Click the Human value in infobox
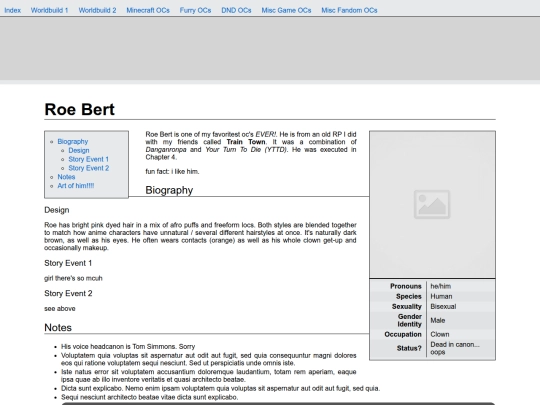Viewport: 540px width, 405px height. pyautogui.click(x=441, y=297)
